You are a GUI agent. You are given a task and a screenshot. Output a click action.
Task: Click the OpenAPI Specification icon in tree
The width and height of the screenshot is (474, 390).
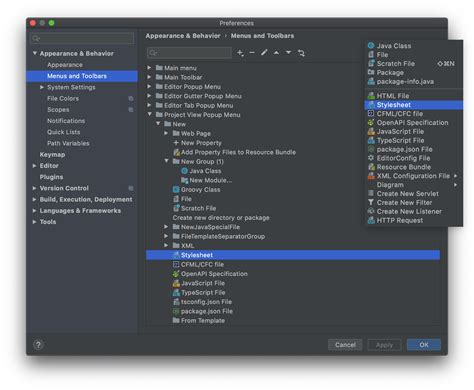pyautogui.click(x=176, y=274)
